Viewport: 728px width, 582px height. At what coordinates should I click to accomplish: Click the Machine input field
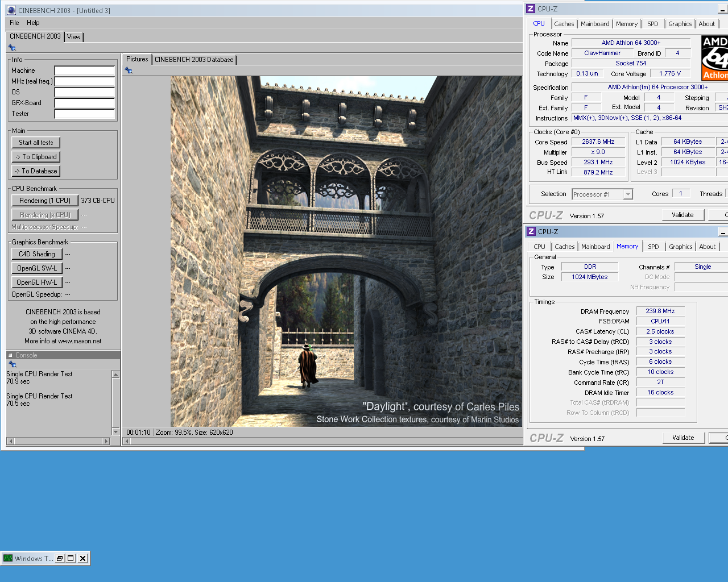85,70
